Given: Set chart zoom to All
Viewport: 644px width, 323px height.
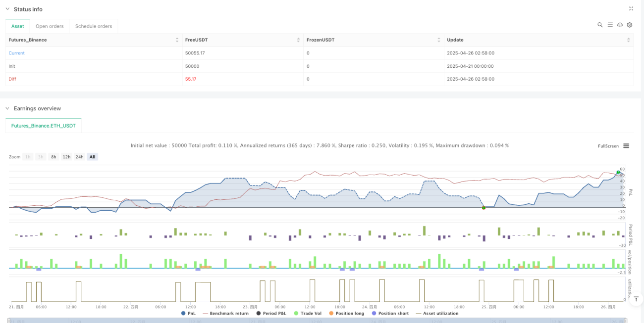Looking at the screenshot, I should pos(93,157).
